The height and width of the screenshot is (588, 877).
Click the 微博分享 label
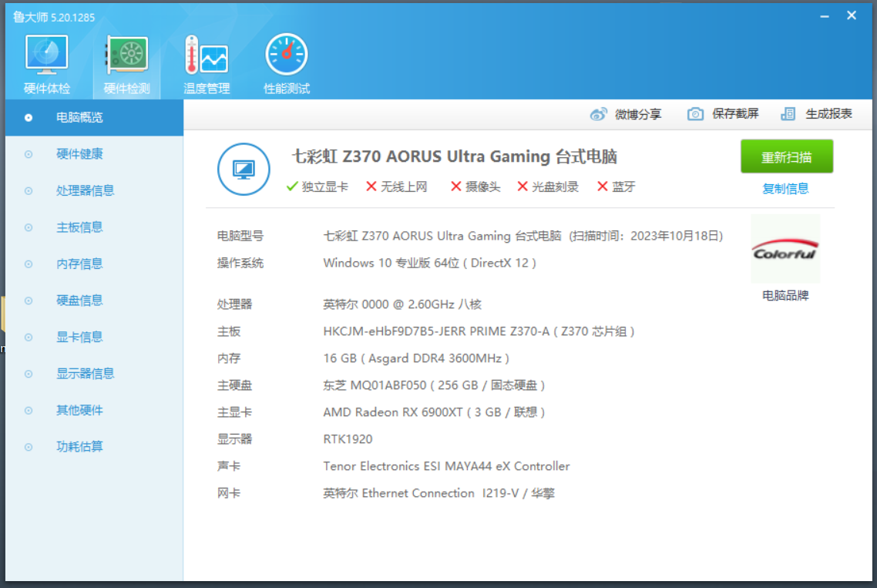[x=638, y=114]
